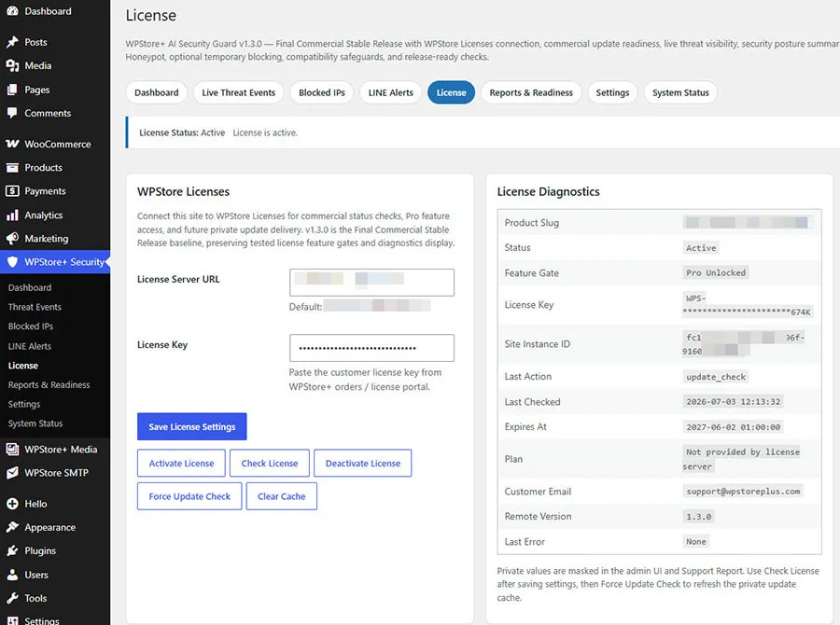Open License submenu item in sidebar
The image size is (840, 625).
[x=23, y=366]
